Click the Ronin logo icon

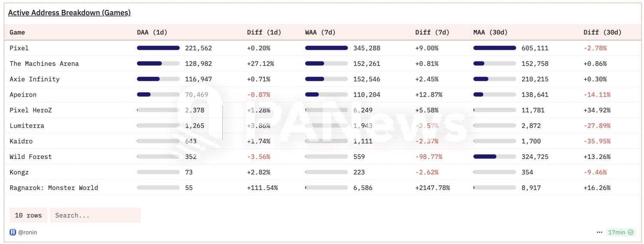click(12, 232)
